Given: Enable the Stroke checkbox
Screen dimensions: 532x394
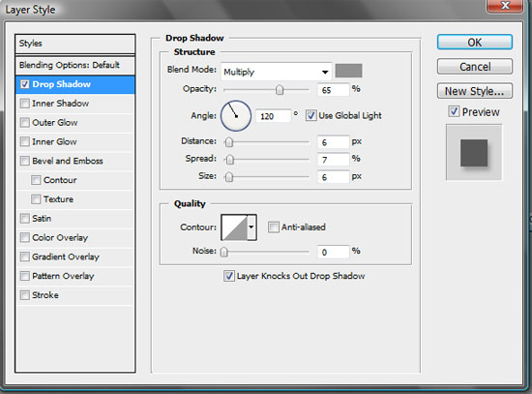Looking at the screenshot, I should (x=25, y=295).
